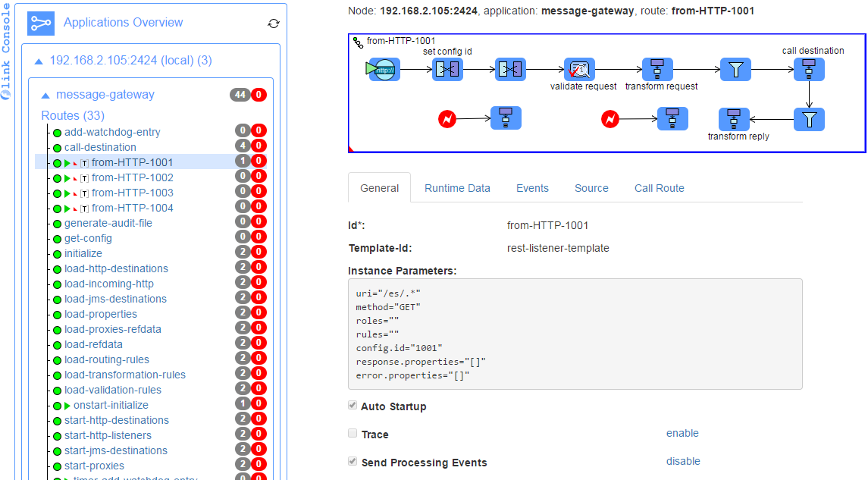Collapse the 192.168.2.105:2424 node
This screenshot has height=480, width=868.
pos(39,60)
